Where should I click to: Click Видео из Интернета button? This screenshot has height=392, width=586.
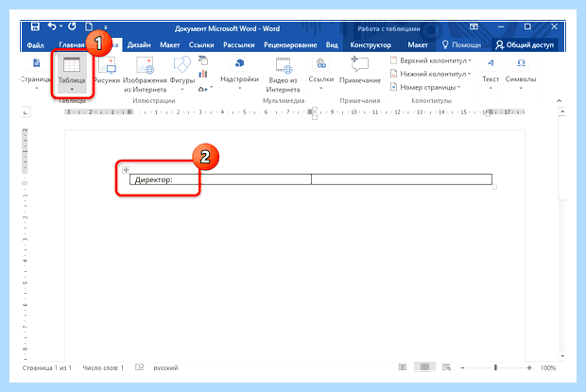(283, 75)
